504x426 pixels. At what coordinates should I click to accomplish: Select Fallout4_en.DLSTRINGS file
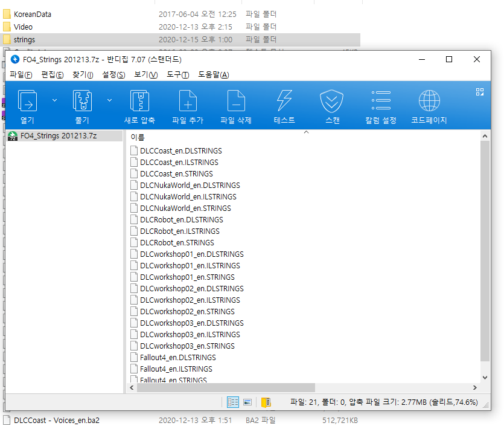177,358
